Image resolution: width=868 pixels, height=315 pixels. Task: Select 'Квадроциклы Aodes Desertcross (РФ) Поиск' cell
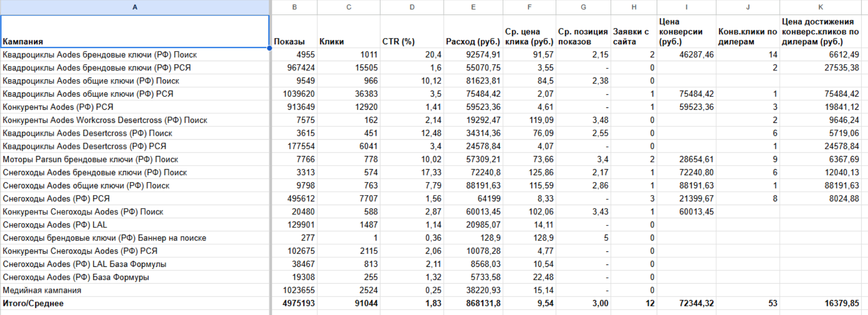135,133
